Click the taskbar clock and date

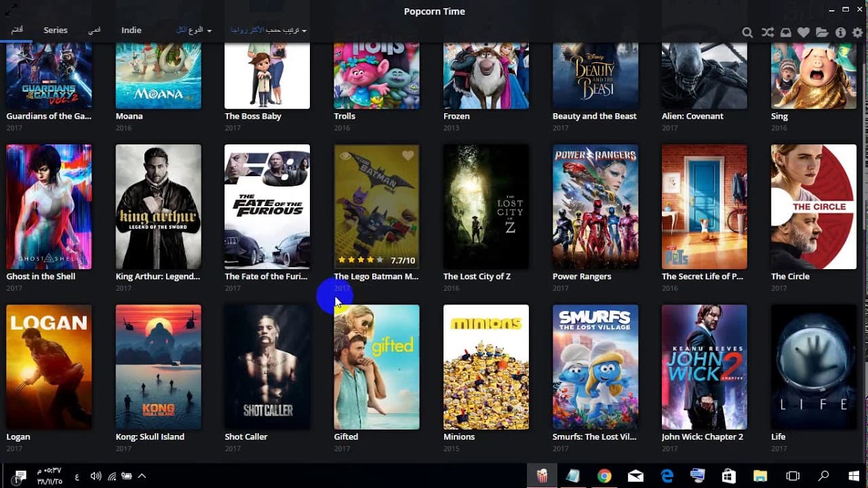48,476
